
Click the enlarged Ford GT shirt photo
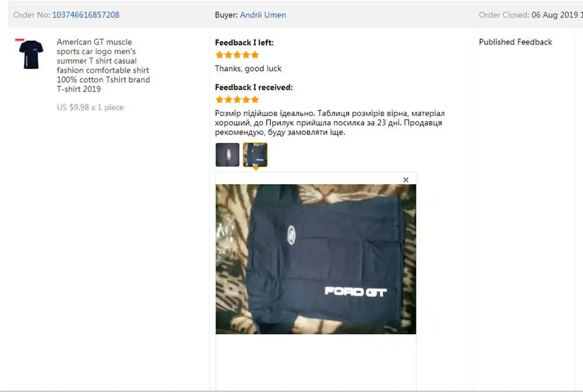pos(315,259)
